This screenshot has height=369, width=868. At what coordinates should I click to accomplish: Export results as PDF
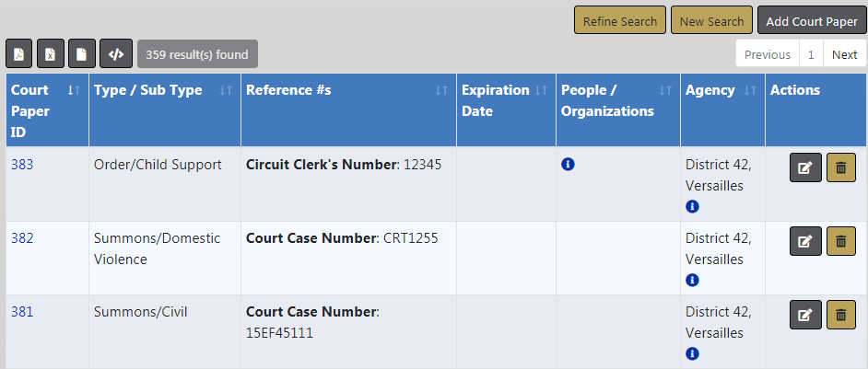[18, 54]
